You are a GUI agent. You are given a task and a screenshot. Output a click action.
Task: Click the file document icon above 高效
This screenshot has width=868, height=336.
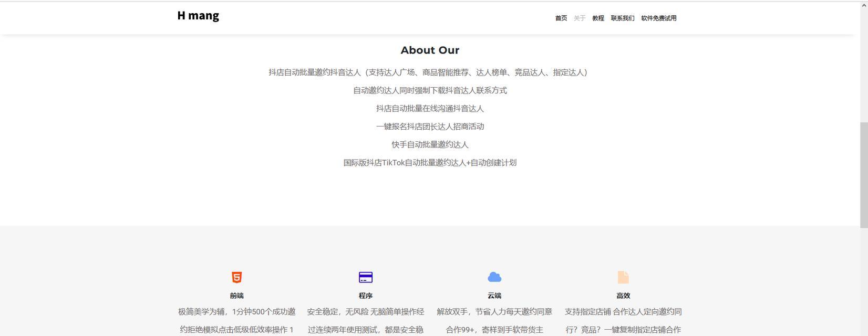[623, 277]
